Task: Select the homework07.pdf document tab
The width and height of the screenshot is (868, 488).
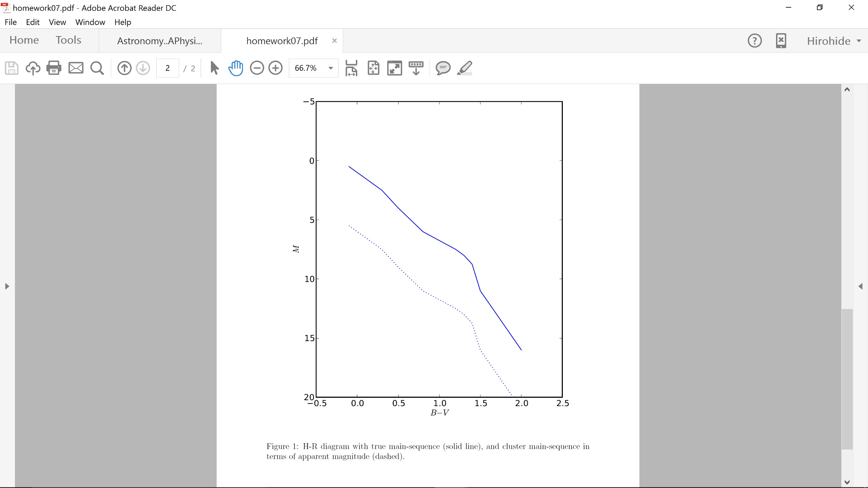Action: pyautogui.click(x=282, y=41)
